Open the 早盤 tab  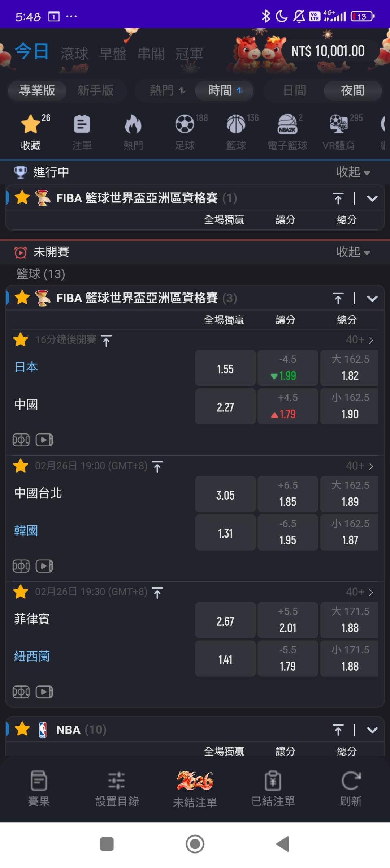click(113, 54)
